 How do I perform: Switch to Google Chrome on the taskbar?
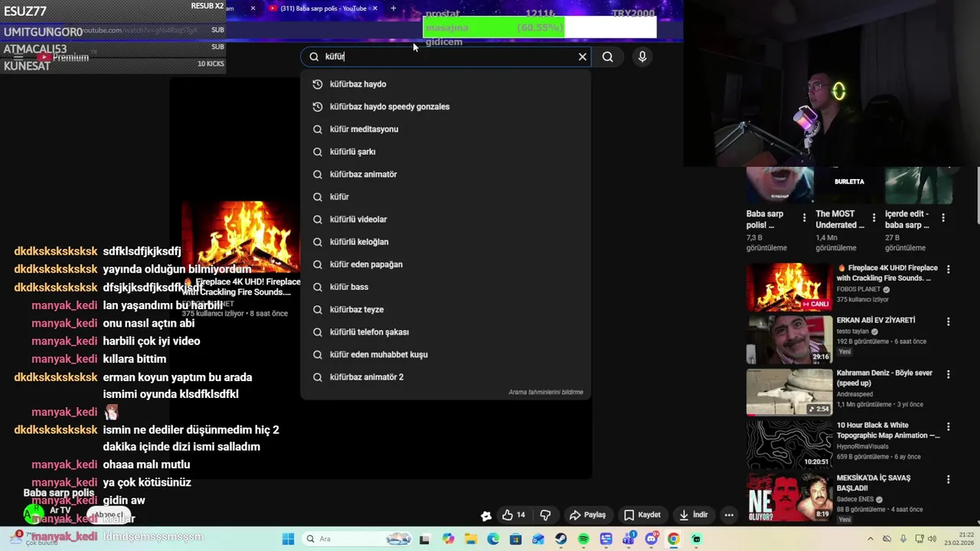pos(674,539)
